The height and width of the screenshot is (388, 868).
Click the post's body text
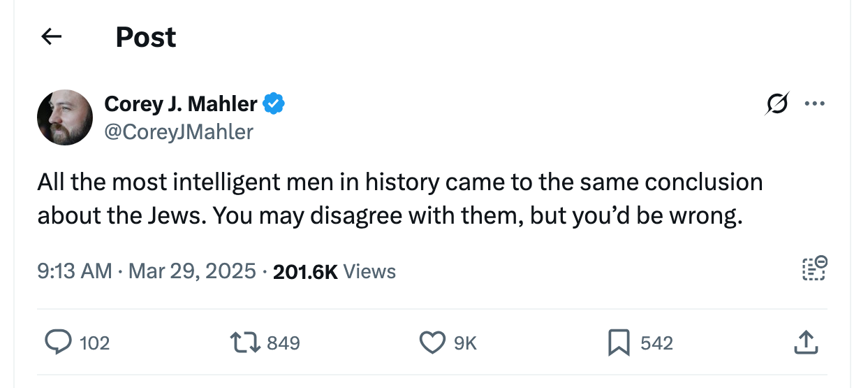[399, 199]
